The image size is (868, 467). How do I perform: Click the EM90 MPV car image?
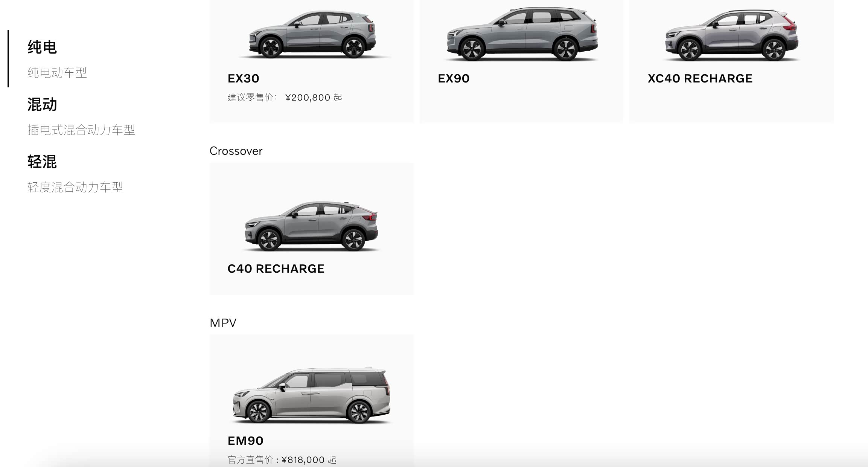(311, 395)
